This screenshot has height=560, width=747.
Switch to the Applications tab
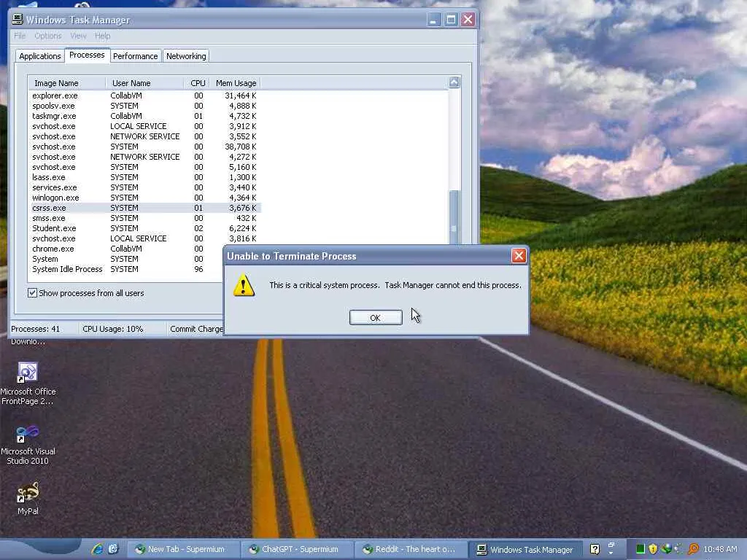39,56
